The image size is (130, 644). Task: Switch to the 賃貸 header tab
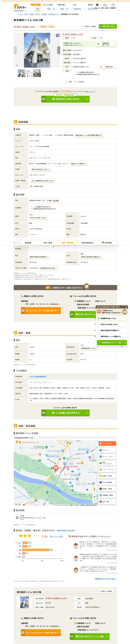38,9
